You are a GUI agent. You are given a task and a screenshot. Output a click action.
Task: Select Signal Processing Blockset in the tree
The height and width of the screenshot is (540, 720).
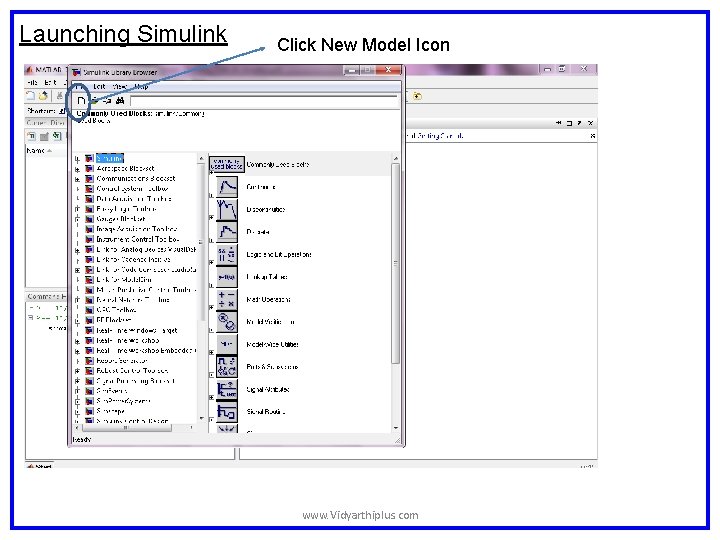point(135,381)
